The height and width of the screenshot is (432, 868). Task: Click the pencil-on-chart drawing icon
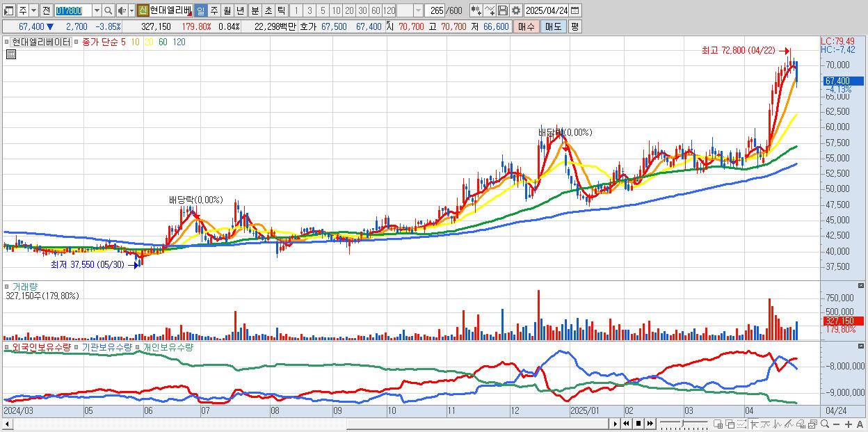tap(789, 424)
